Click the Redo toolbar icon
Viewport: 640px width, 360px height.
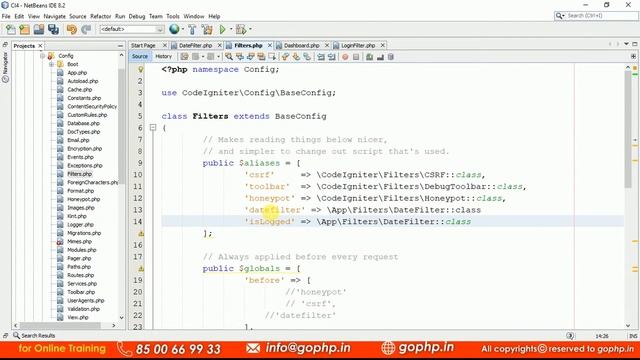(86, 29)
